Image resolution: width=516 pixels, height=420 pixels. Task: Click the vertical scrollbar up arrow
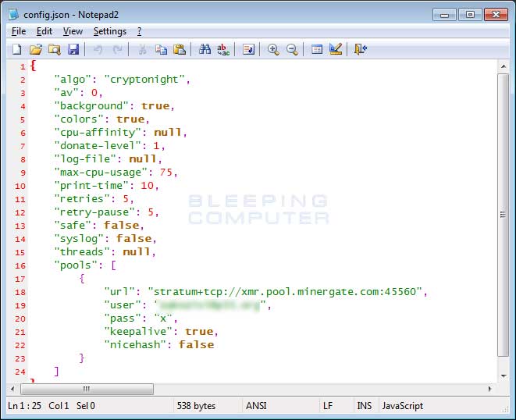click(x=504, y=66)
